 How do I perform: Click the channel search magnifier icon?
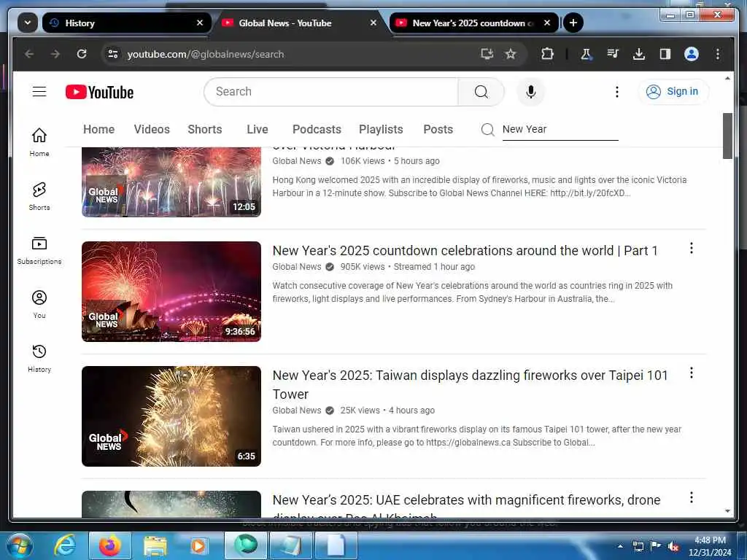(x=487, y=130)
